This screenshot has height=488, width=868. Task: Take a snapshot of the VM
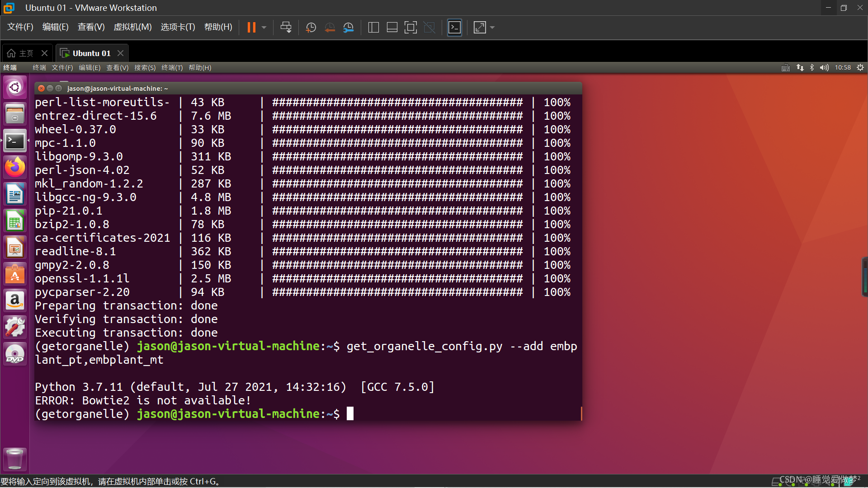click(x=311, y=28)
